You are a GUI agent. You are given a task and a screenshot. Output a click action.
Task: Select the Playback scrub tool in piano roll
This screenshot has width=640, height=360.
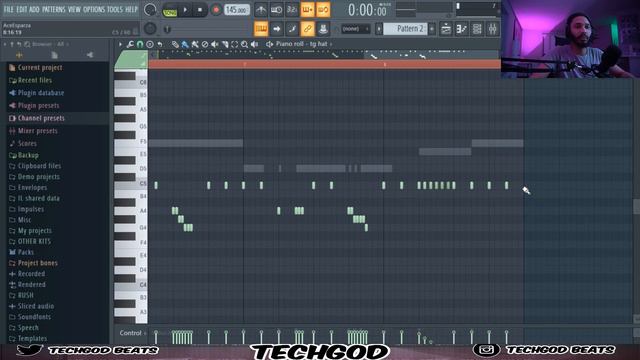tap(255, 44)
